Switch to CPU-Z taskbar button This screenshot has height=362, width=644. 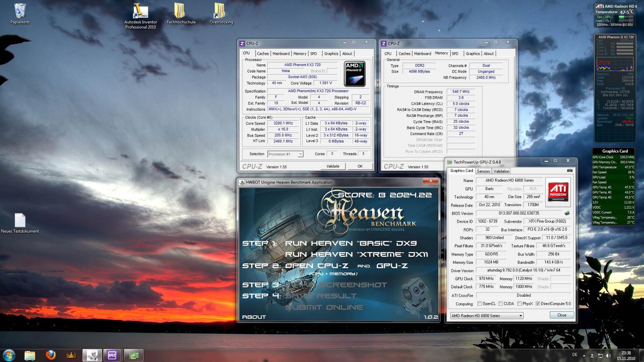point(112,355)
